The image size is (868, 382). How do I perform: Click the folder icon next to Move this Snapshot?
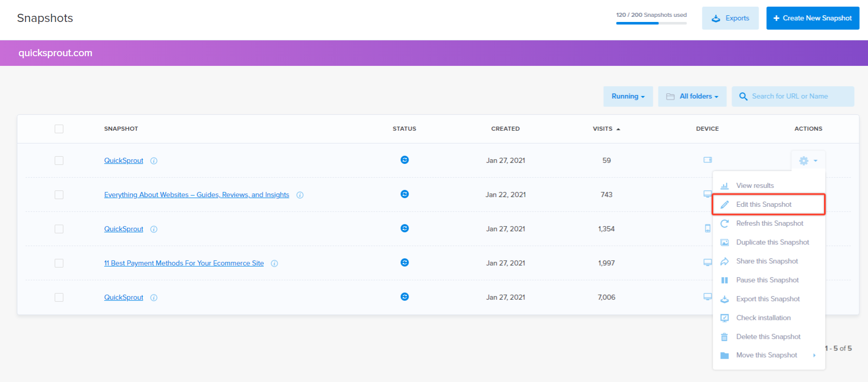(724, 355)
